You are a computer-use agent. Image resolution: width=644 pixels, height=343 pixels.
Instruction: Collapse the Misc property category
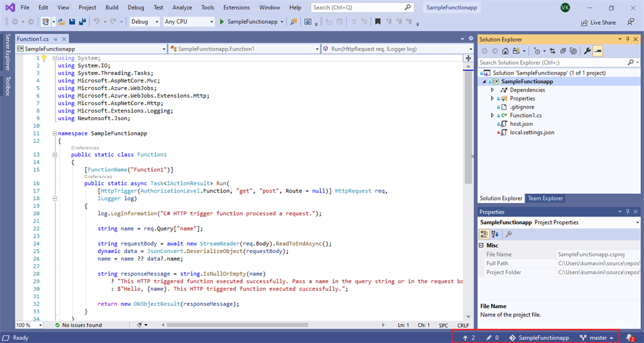tap(481, 245)
